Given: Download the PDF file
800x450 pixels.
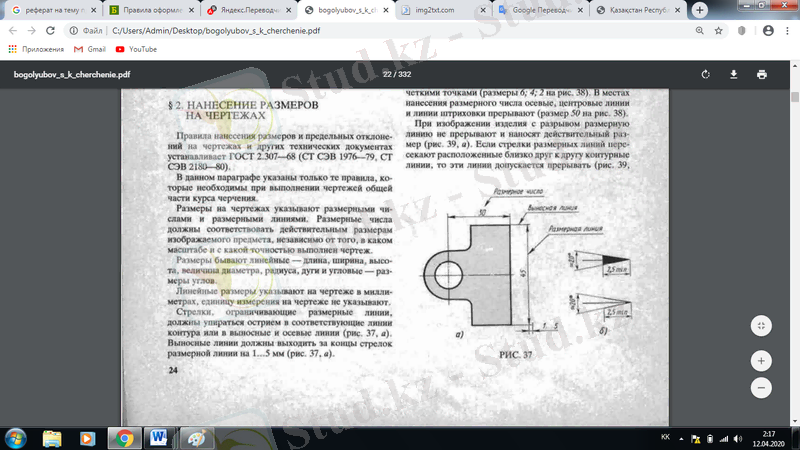Looking at the screenshot, I should click(x=734, y=74).
